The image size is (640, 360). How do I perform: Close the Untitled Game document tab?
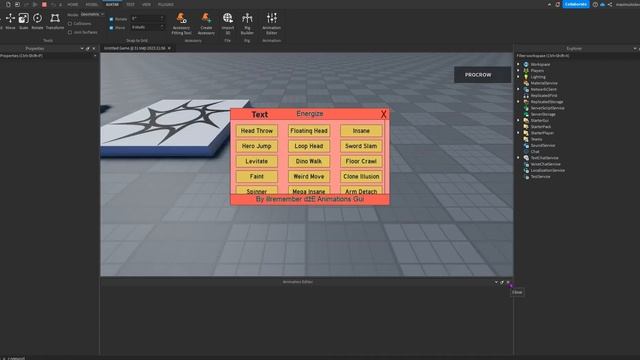coord(169,48)
